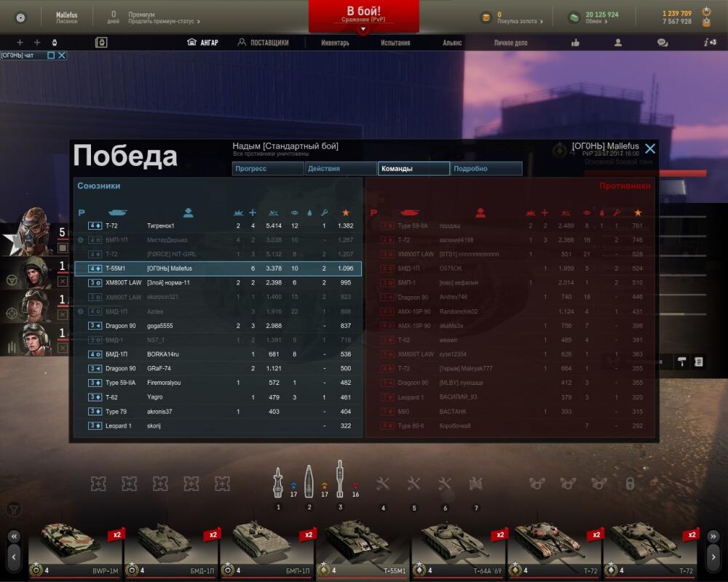Select ally row skorij Leopard 1
Image resolution: width=728 pixels, height=582 pixels.
[218, 426]
